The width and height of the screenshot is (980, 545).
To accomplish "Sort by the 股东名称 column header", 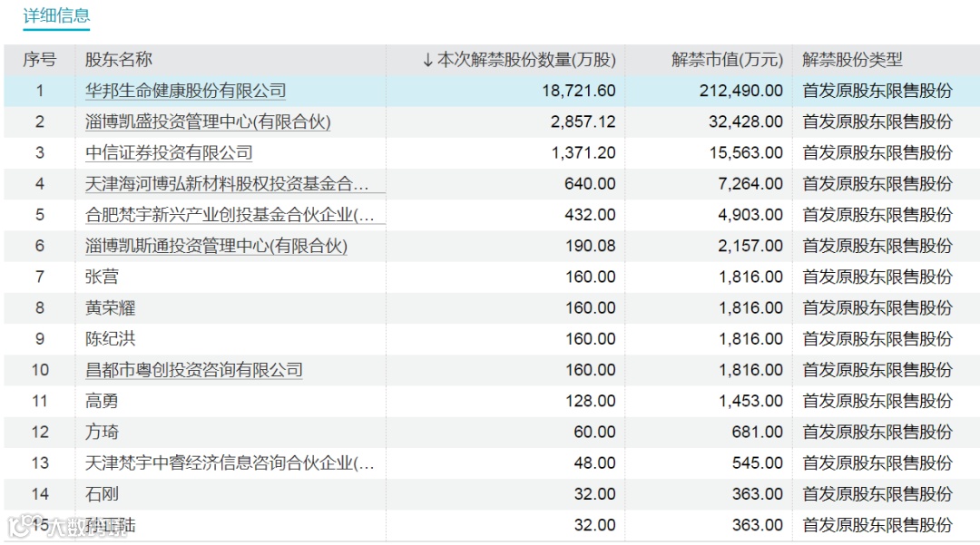I will [x=119, y=60].
